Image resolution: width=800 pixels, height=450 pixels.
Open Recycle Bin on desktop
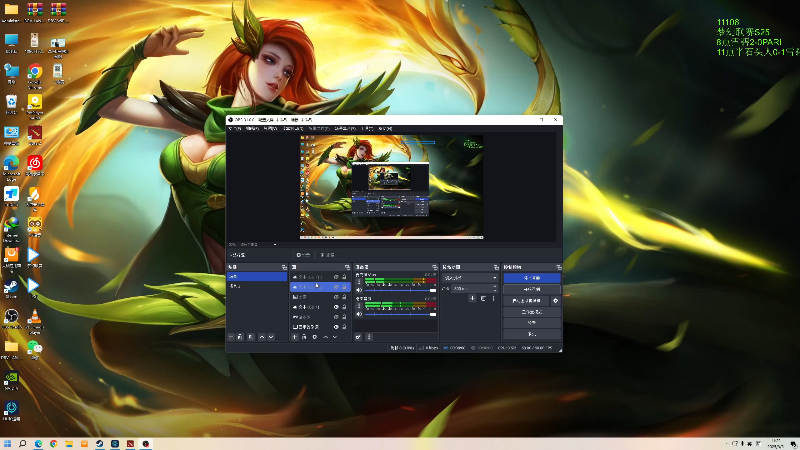[11, 105]
